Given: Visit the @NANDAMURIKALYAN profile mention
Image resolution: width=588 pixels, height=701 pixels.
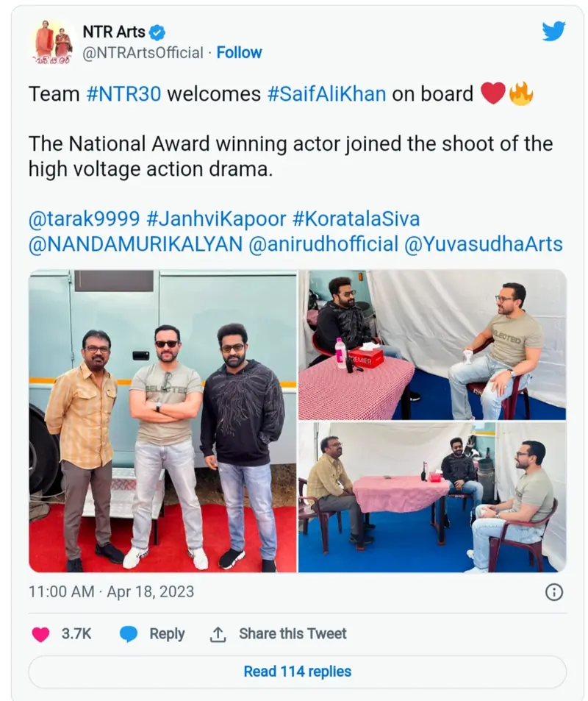Looking at the screenshot, I should (x=135, y=244).
